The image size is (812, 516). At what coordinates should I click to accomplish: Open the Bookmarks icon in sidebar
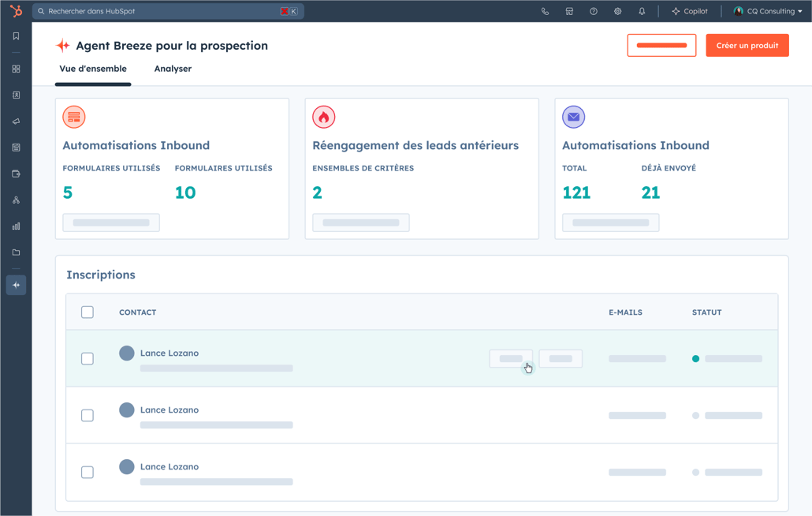[16, 36]
